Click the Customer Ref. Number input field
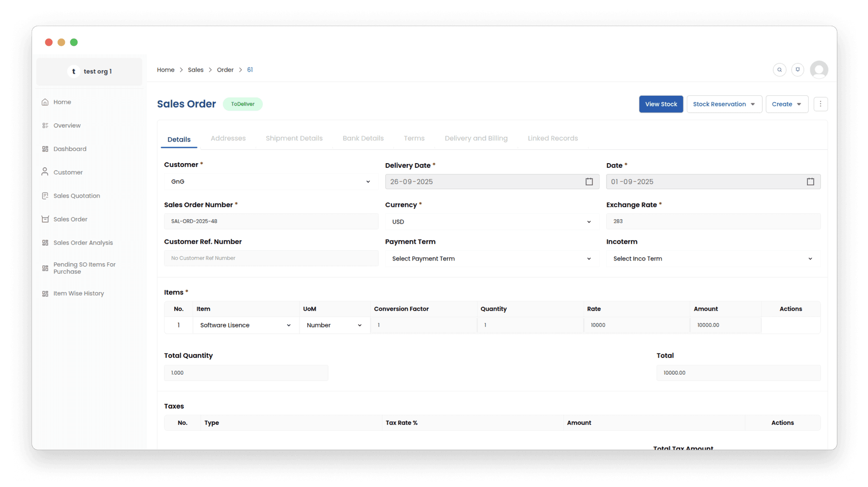868x487 pixels. (x=271, y=258)
